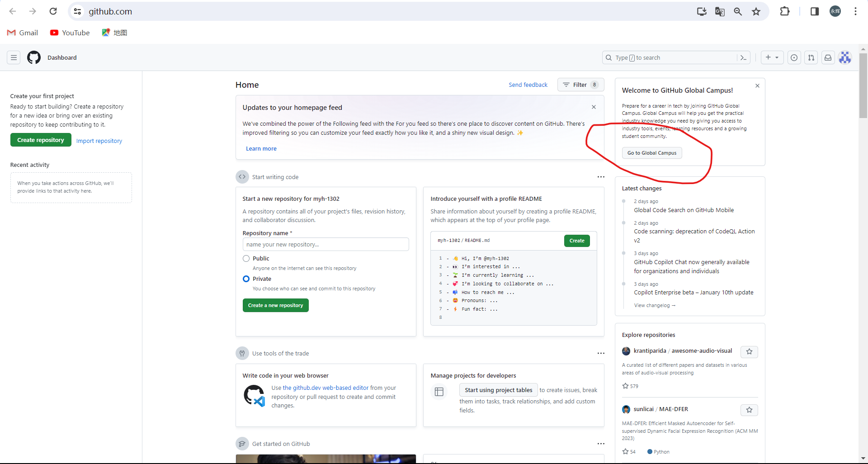Screen dimensions: 868x464
Task: Select the Public radio option
Action: (246, 258)
